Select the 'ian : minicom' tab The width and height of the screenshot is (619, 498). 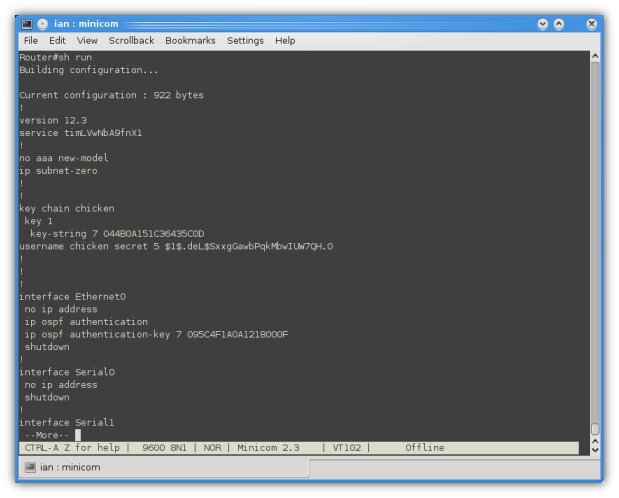point(164,467)
